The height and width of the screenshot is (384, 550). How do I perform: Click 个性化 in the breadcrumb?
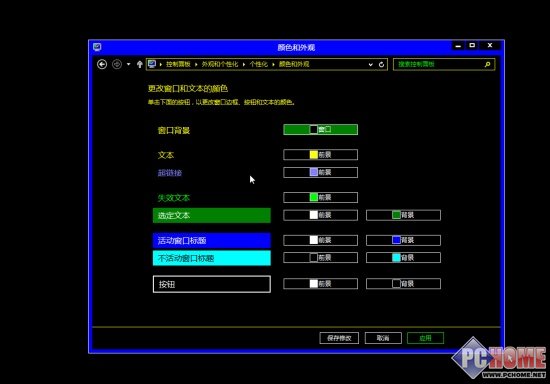[259, 64]
